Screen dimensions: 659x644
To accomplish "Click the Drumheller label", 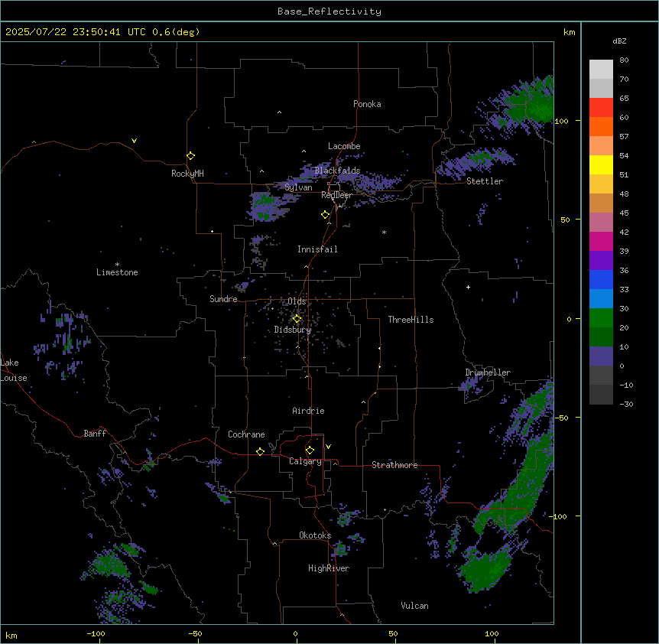I will tap(488, 372).
